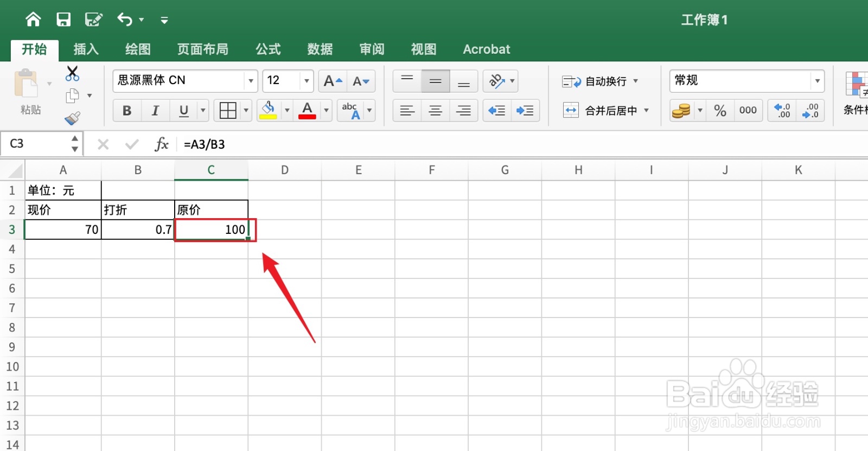Open the Acrobat ribbon tab
868x451 pixels.
pyautogui.click(x=487, y=49)
